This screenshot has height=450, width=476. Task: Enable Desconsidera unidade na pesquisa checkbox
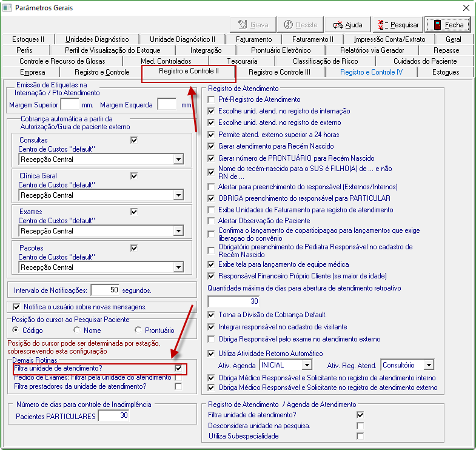tap(360, 426)
